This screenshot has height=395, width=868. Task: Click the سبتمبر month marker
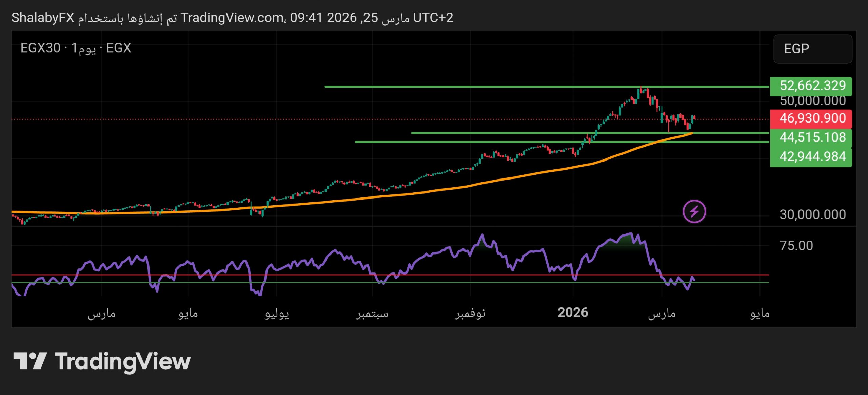tap(372, 313)
